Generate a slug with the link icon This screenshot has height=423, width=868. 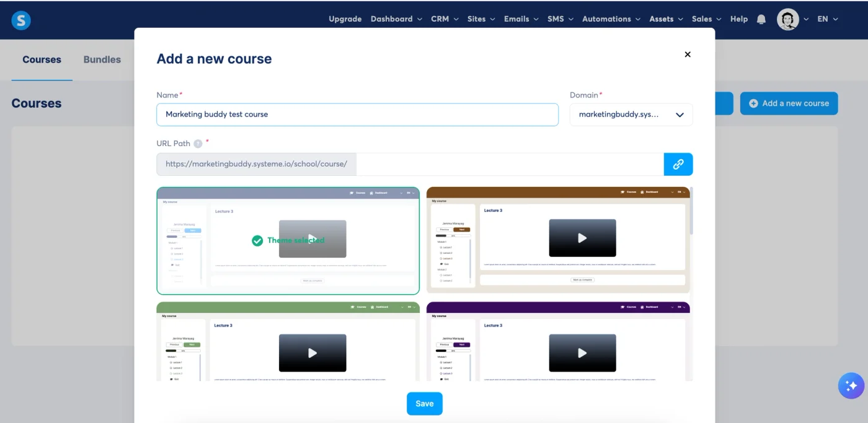pos(678,164)
